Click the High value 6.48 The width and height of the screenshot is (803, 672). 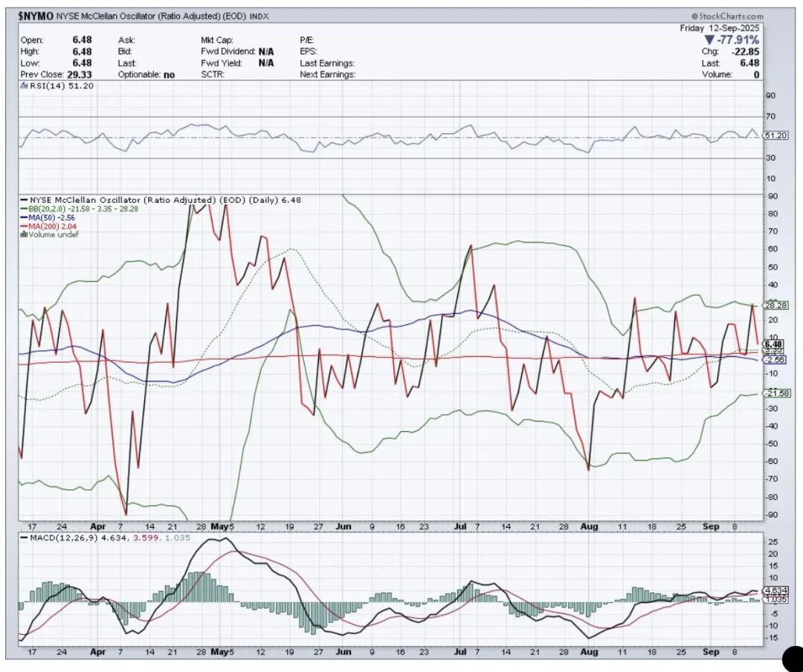pos(82,52)
